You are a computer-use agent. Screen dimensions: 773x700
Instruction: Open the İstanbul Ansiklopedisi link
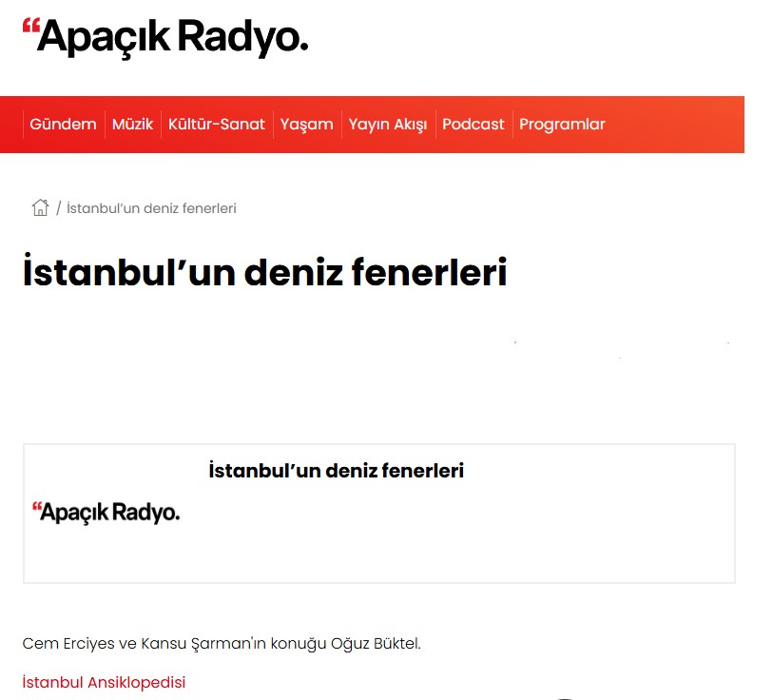104,682
